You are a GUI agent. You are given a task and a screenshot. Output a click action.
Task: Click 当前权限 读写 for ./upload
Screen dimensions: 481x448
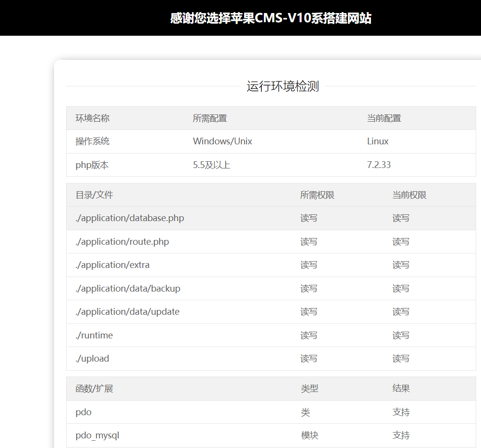pos(400,359)
